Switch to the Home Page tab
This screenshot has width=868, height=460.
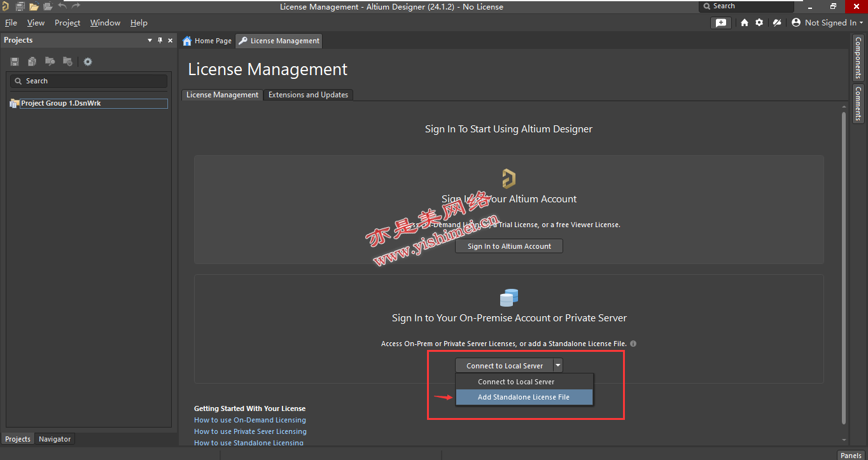click(207, 41)
